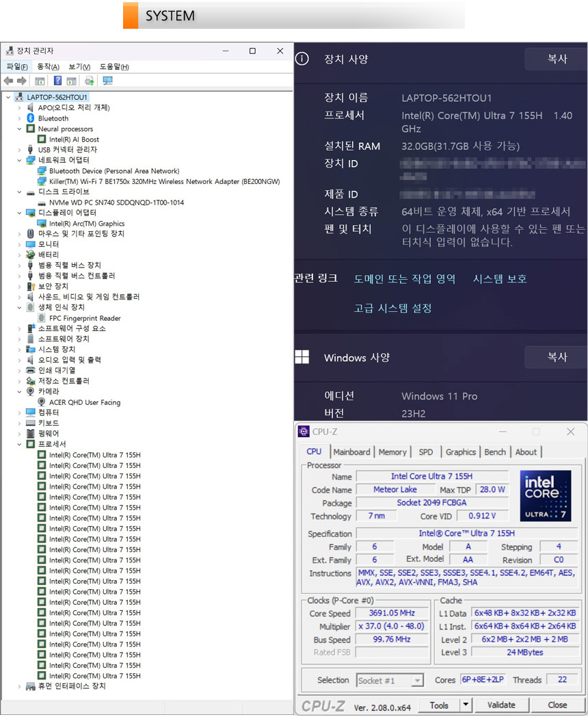The height and width of the screenshot is (717, 588).
Task: Click the Update driver software toolbar icon
Action: (89, 81)
